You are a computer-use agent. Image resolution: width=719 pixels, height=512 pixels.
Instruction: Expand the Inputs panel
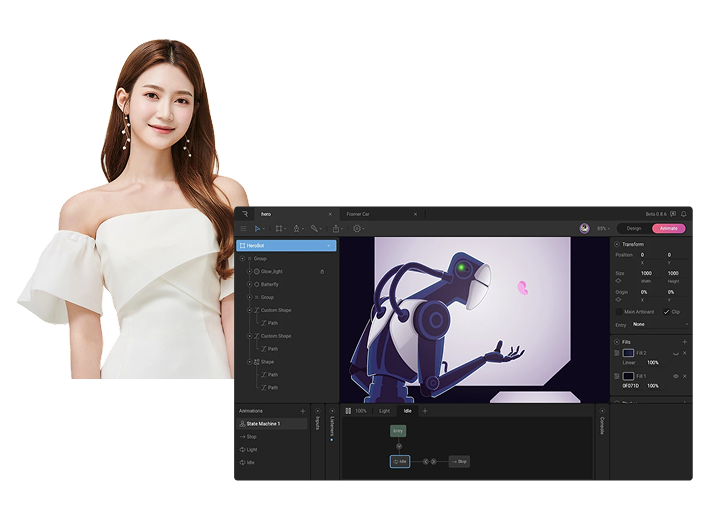(317, 411)
